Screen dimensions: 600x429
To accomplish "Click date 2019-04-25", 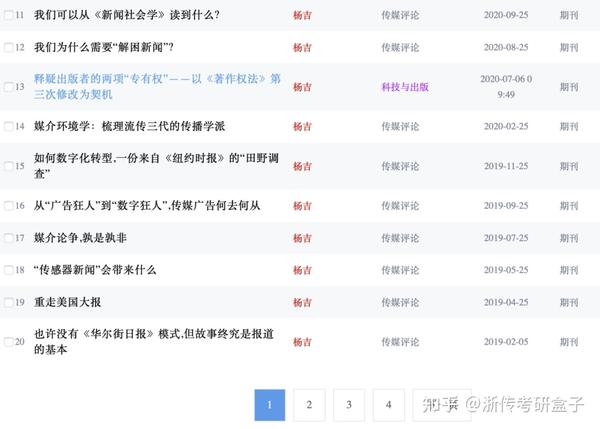I will (506, 302).
